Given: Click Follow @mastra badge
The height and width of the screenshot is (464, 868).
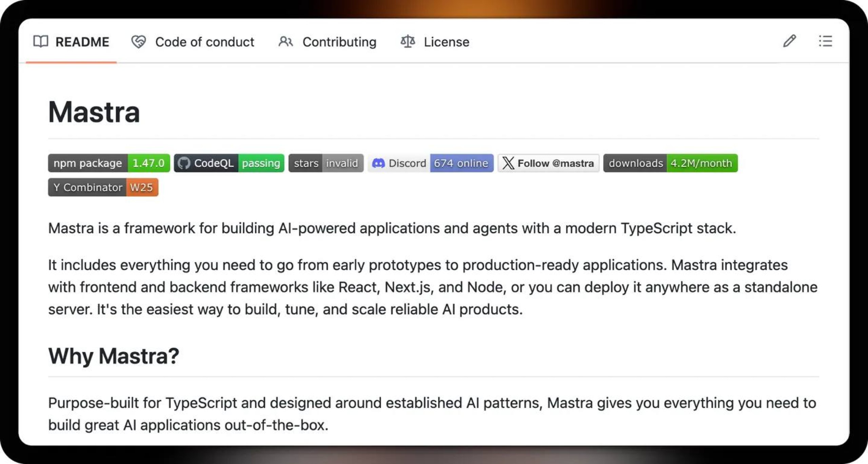Looking at the screenshot, I should [548, 163].
